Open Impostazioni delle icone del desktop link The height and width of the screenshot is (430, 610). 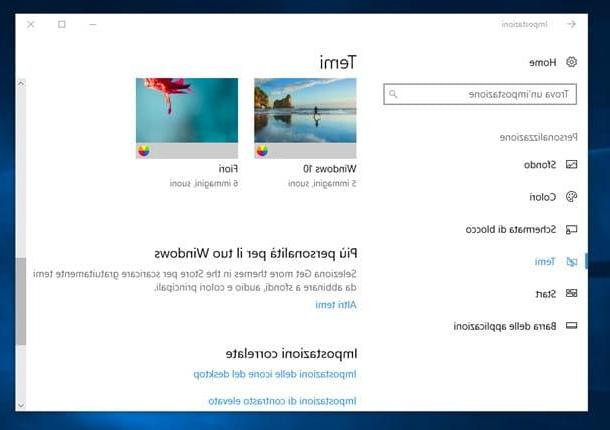pos(275,374)
